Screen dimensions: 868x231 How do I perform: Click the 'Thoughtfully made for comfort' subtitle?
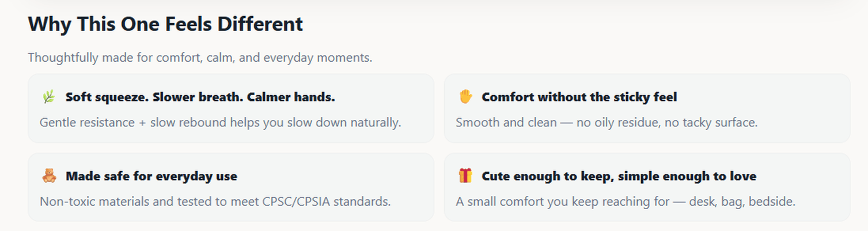200,58
